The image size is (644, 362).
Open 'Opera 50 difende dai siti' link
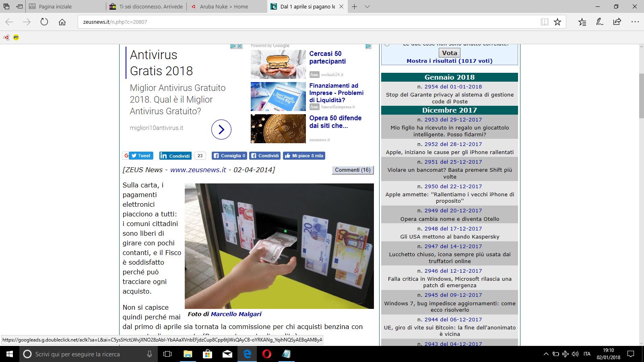click(335, 122)
